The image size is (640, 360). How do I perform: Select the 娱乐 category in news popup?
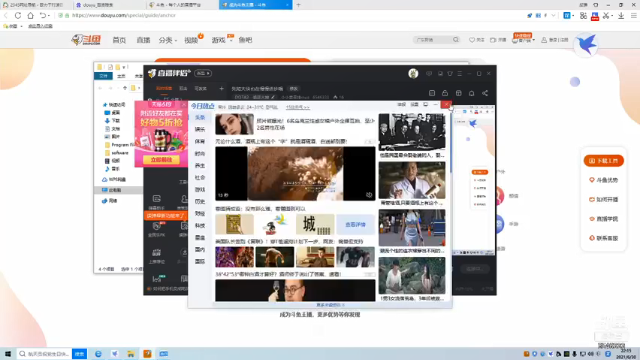click(x=200, y=129)
